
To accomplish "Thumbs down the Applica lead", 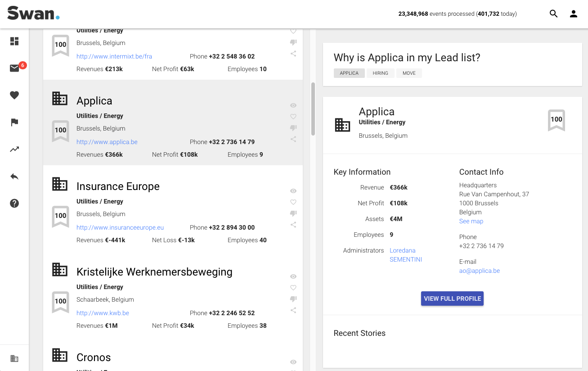I will click(x=293, y=128).
